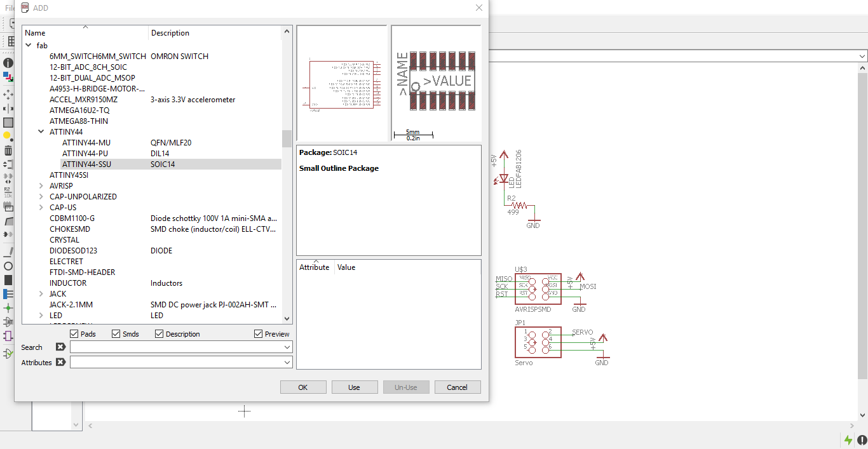Select JACK-2.1MM item
The height and width of the screenshot is (449, 868).
(x=71, y=304)
